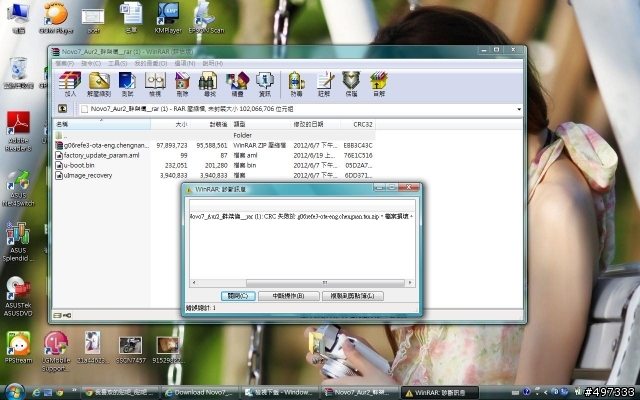
Task: Click the Comment (註解) toolbar icon
Action: [324, 84]
